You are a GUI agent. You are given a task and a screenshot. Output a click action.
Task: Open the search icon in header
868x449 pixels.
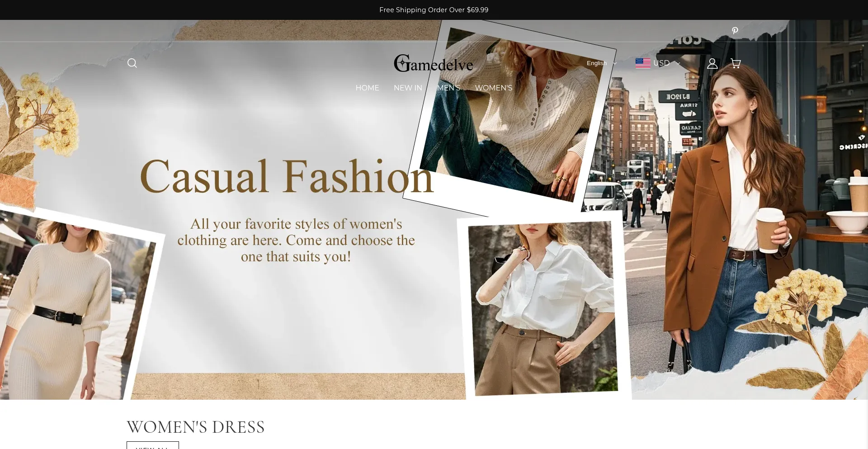tap(132, 63)
